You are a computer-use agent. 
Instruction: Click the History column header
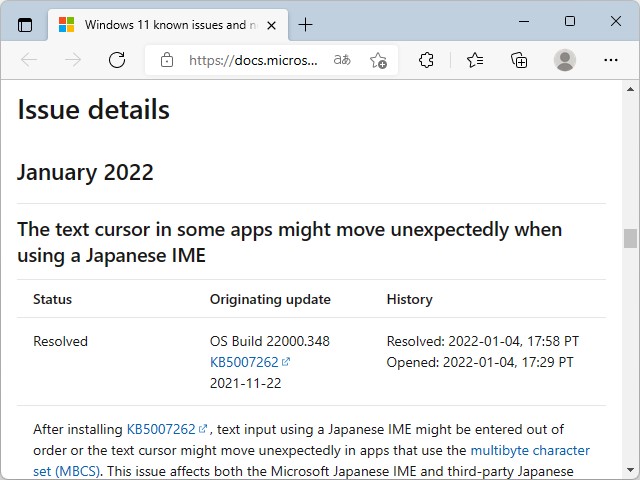point(409,299)
